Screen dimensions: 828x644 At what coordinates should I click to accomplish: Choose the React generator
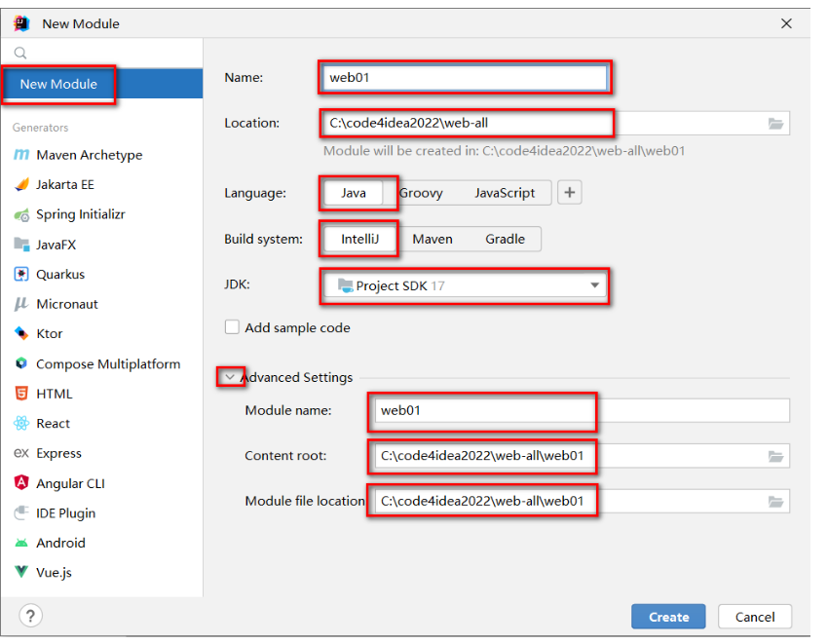point(42,423)
